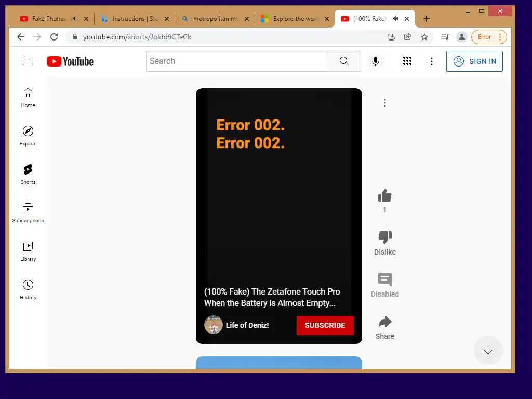Focus the YouTube search field

click(237, 61)
